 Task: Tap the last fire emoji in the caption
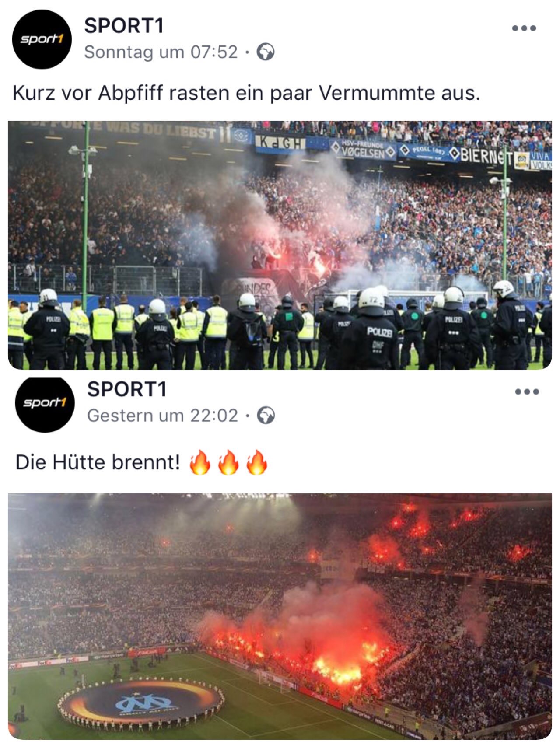(x=256, y=462)
